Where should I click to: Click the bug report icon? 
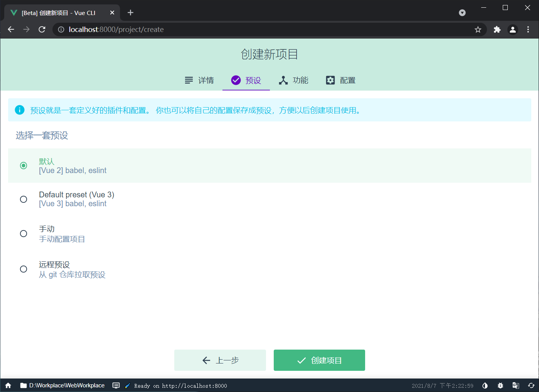coord(500,385)
